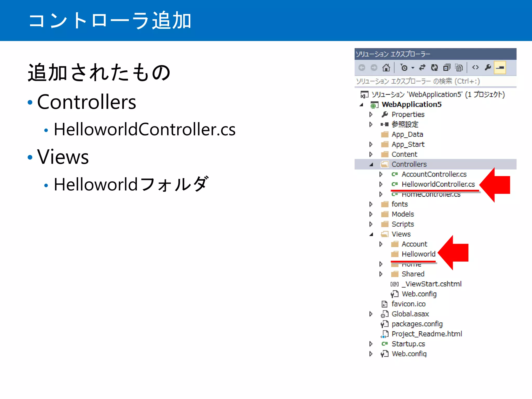Click the icon beside _ViewStart.cshtml

(395, 284)
